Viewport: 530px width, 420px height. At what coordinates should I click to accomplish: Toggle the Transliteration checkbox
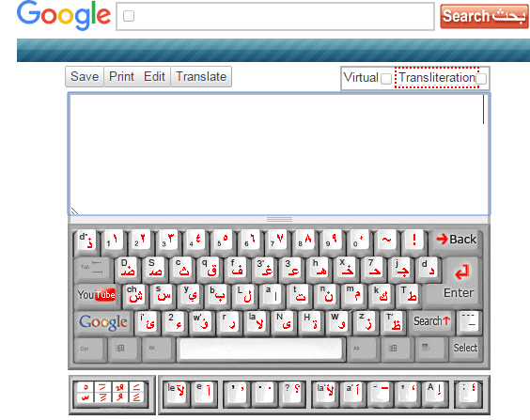pyautogui.click(x=481, y=79)
